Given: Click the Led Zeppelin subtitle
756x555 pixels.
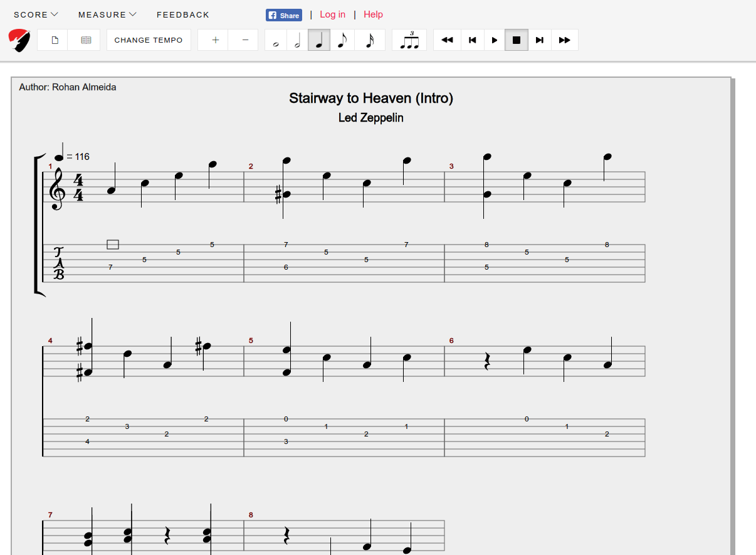Looking at the screenshot, I should coord(371,118).
